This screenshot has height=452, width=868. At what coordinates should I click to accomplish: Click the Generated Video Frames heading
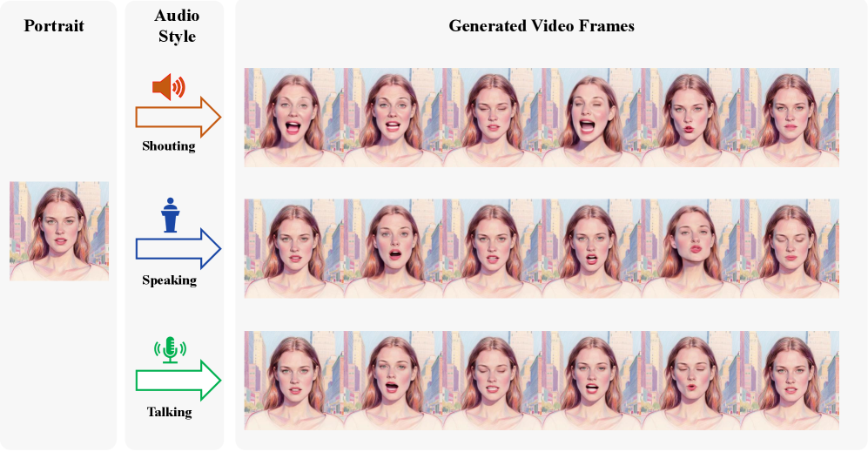pyautogui.click(x=542, y=26)
